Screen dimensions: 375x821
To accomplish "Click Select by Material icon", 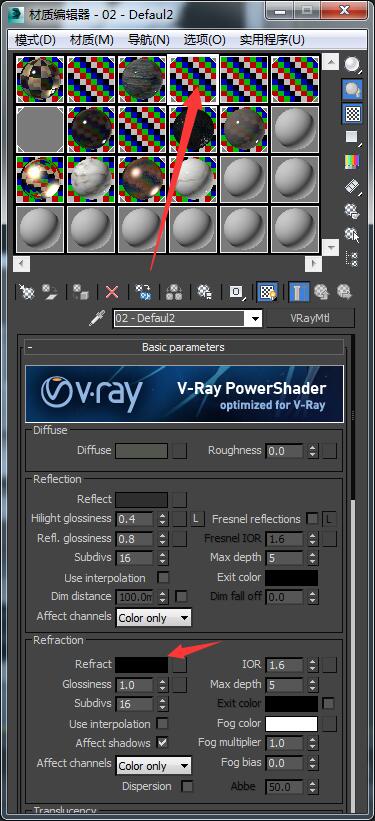I will (x=352, y=234).
